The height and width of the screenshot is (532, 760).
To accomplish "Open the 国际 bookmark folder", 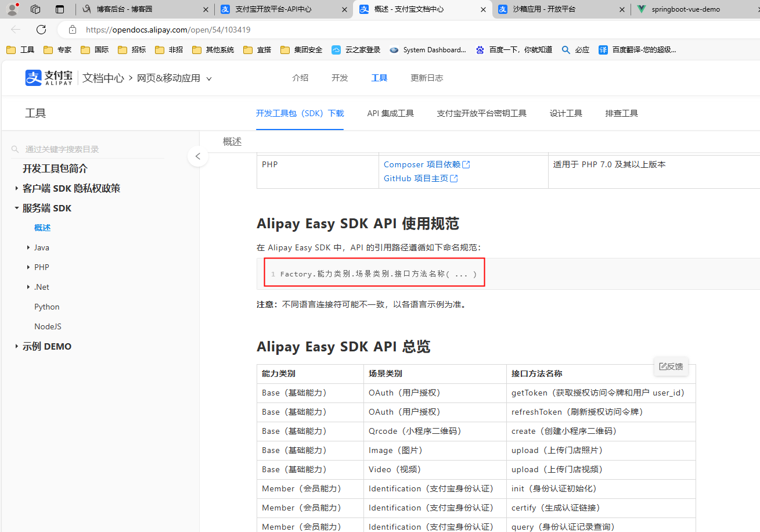I will [x=95, y=50].
